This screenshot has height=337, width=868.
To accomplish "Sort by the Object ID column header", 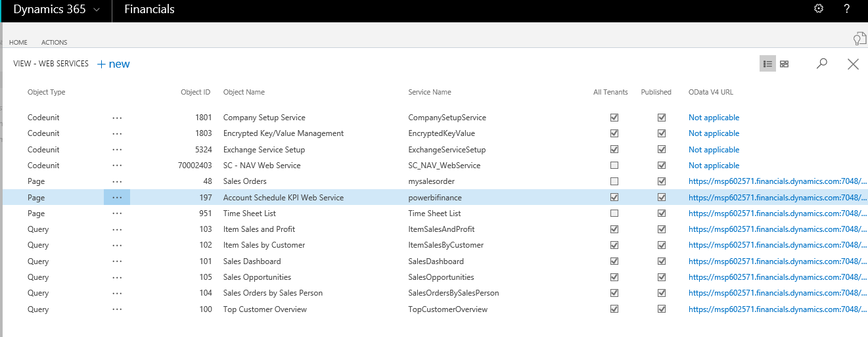I will 195,93.
